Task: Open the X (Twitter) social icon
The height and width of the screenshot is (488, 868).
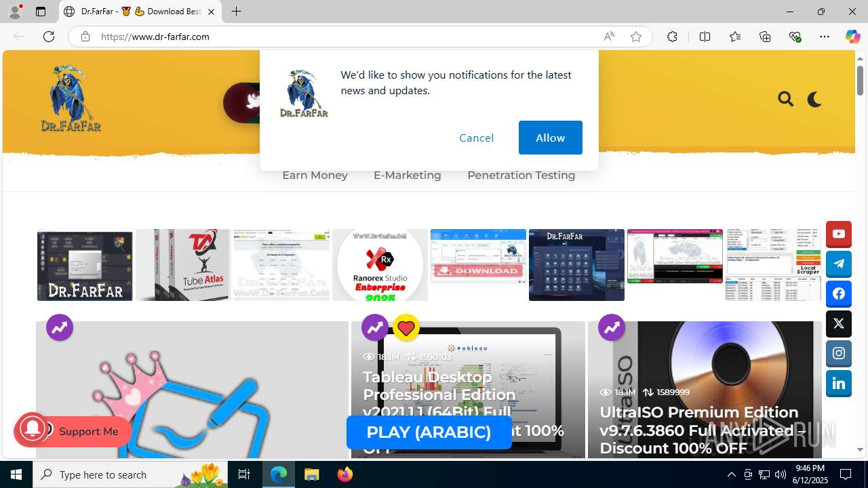Action: pyautogui.click(x=839, y=323)
